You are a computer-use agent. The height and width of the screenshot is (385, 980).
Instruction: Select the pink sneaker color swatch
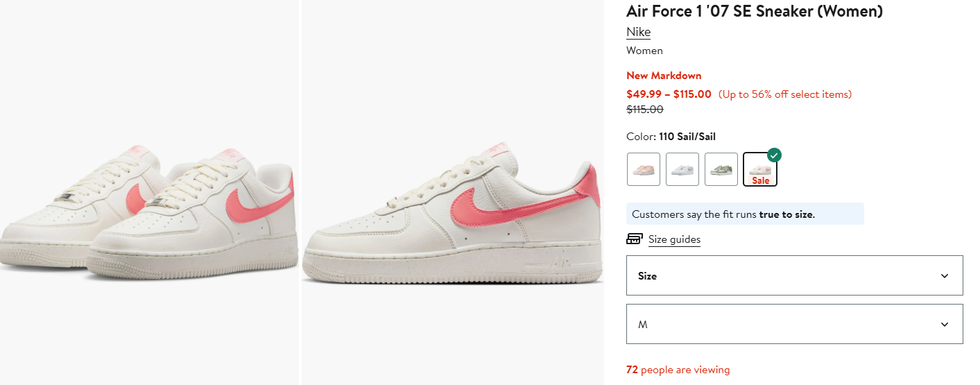click(643, 169)
